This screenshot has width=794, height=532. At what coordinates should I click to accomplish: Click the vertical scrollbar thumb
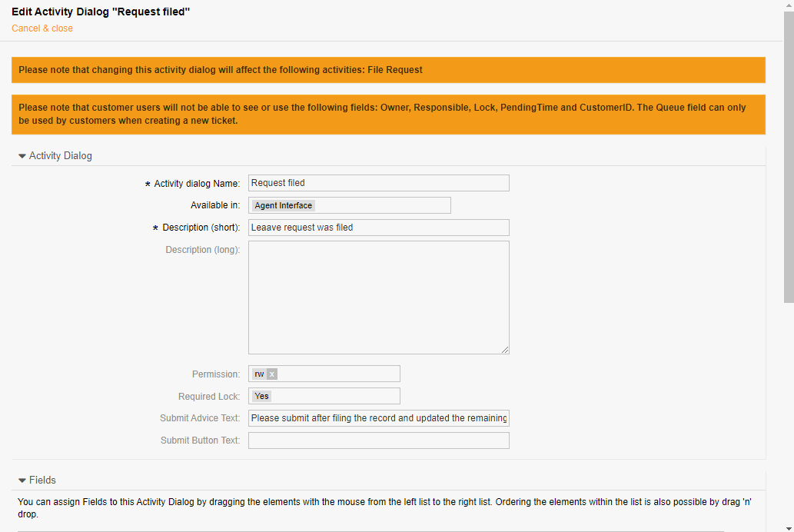coord(788,154)
